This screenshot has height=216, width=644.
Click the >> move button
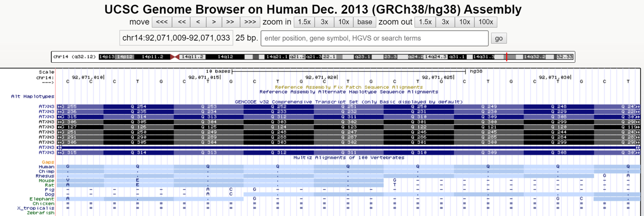coord(230,22)
